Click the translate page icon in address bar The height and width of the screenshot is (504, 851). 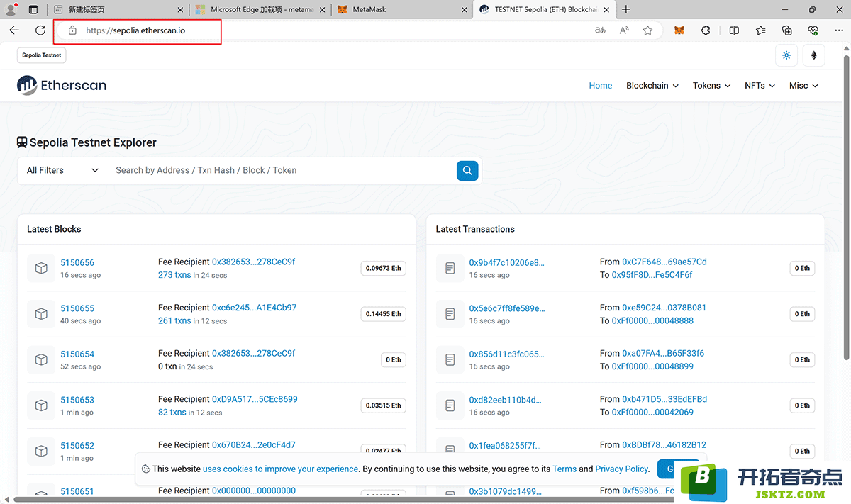(x=600, y=30)
